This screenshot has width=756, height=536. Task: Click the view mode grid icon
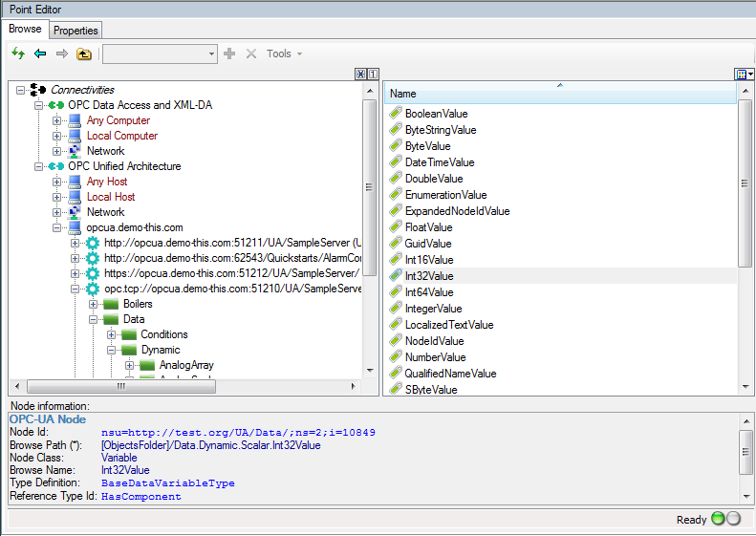742,75
